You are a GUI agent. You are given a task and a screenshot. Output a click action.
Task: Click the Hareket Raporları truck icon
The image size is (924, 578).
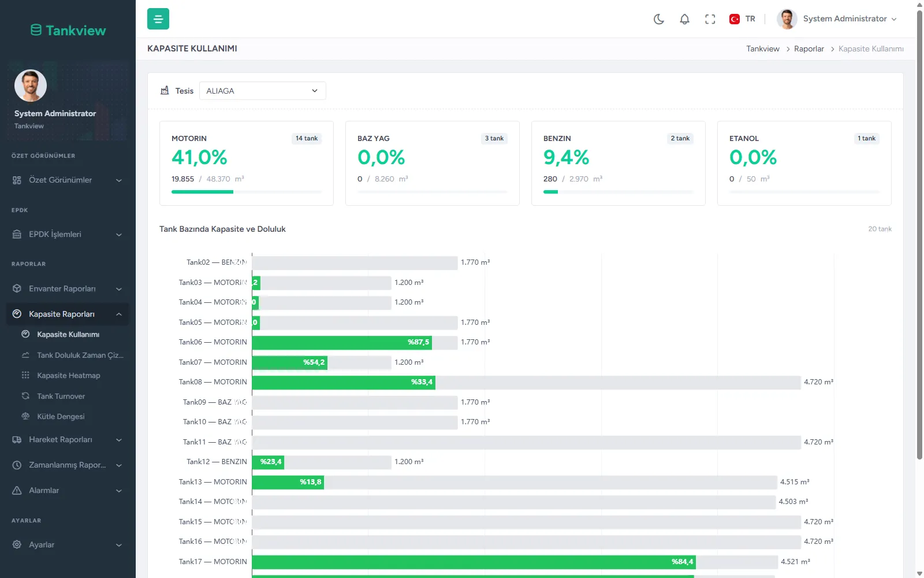pos(17,440)
